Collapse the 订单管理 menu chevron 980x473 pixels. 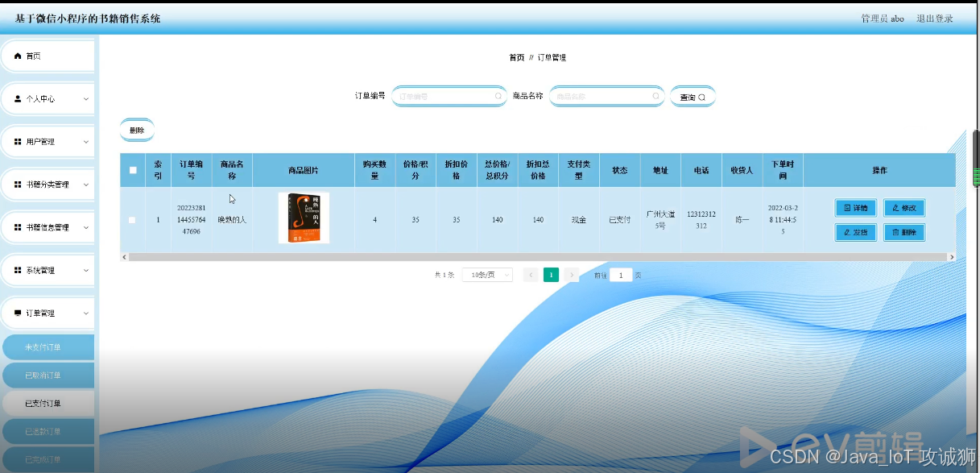[x=86, y=313]
